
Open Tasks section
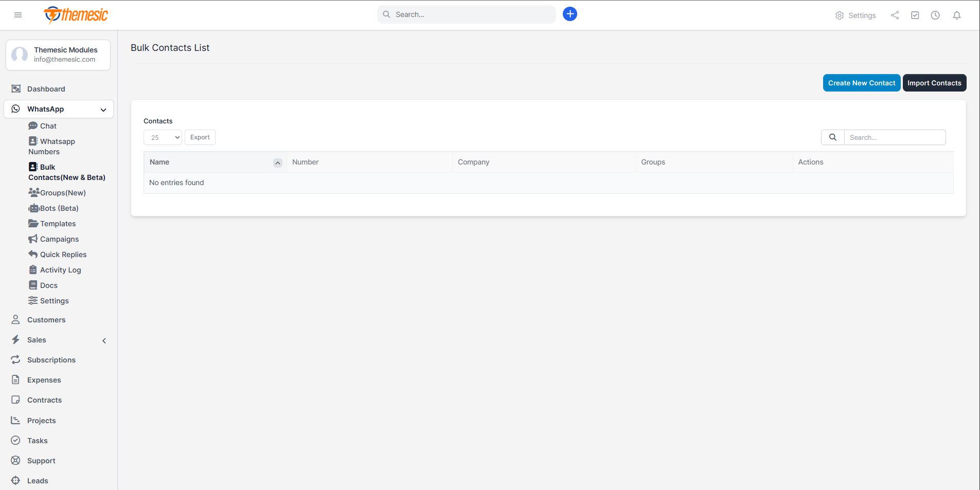click(x=37, y=441)
